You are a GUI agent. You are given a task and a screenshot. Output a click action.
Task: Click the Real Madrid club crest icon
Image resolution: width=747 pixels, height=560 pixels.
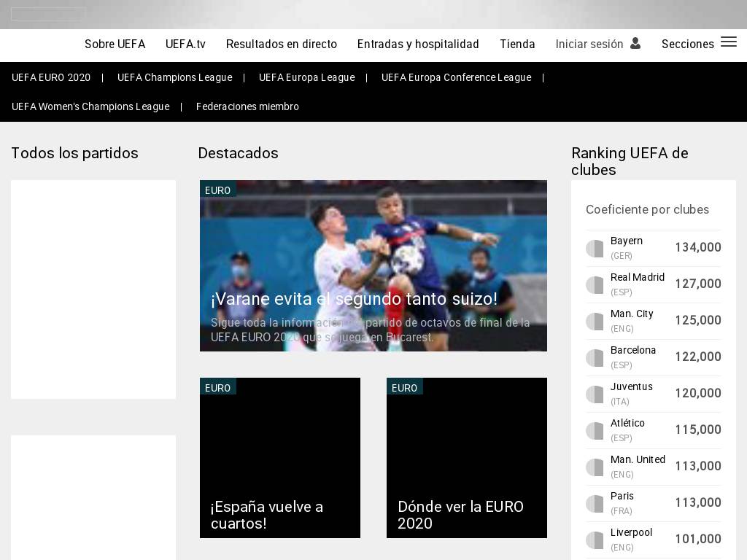595,285
